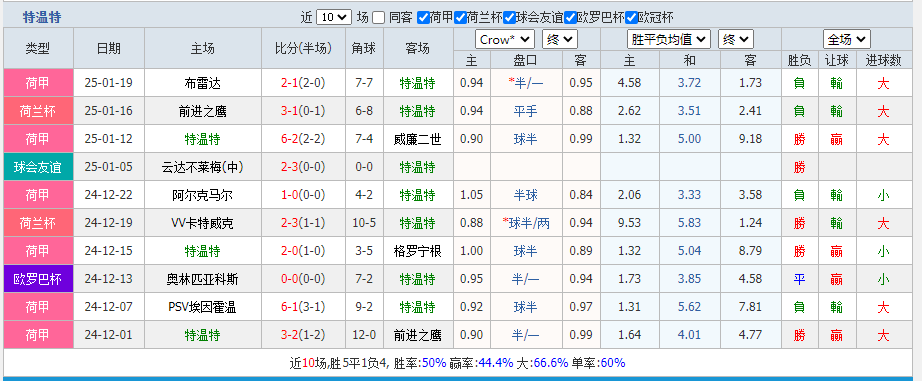922x381 pixels.
Task: Click the 比分(半场) column header
Action: (303, 48)
